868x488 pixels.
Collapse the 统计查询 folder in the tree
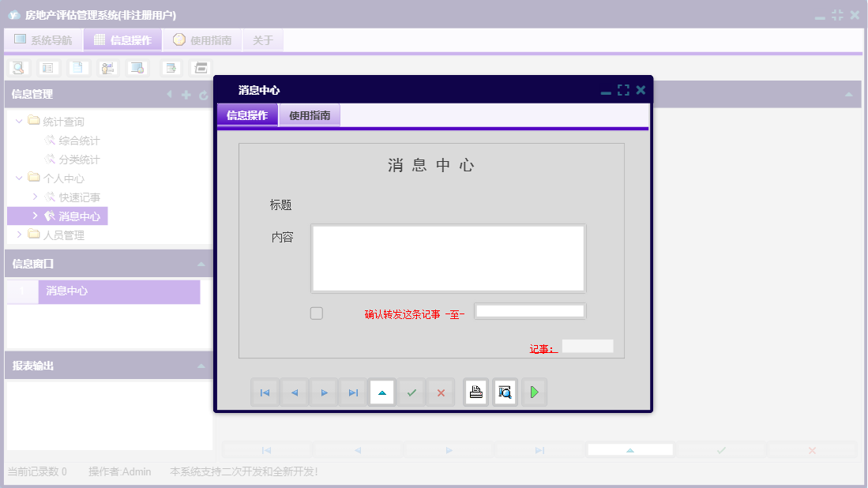(x=18, y=122)
